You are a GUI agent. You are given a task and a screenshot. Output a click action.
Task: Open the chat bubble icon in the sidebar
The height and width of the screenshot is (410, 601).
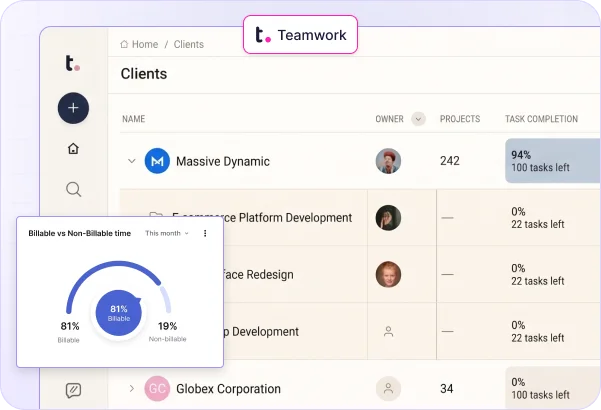[x=73, y=390]
